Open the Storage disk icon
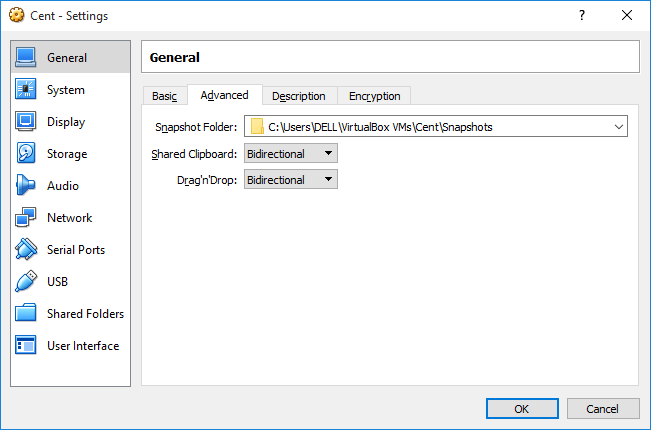 point(26,153)
